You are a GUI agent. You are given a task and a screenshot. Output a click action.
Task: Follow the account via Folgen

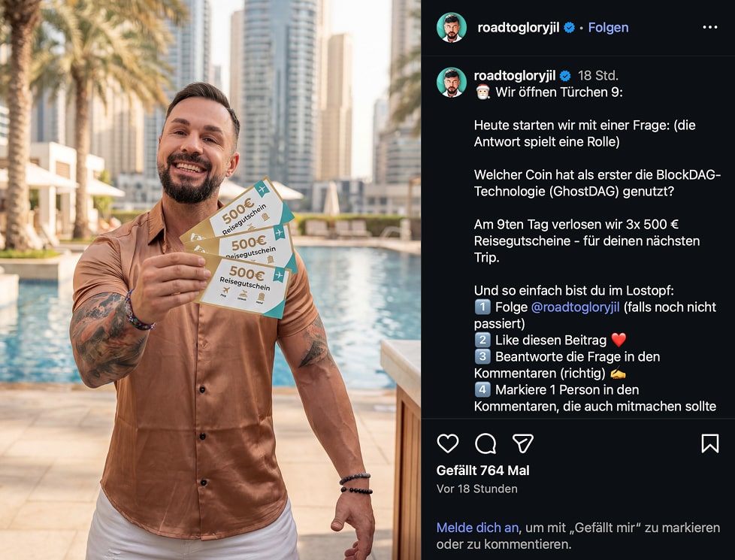(x=608, y=28)
